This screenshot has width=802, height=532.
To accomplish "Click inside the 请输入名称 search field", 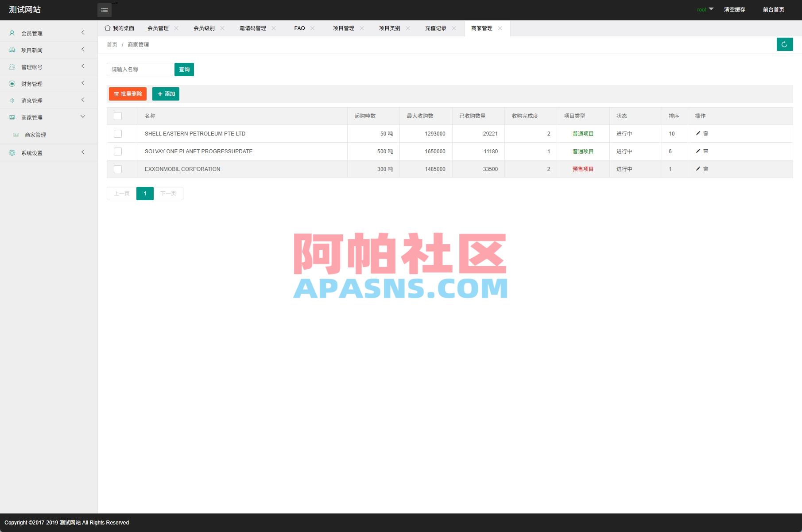I will [139, 69].
